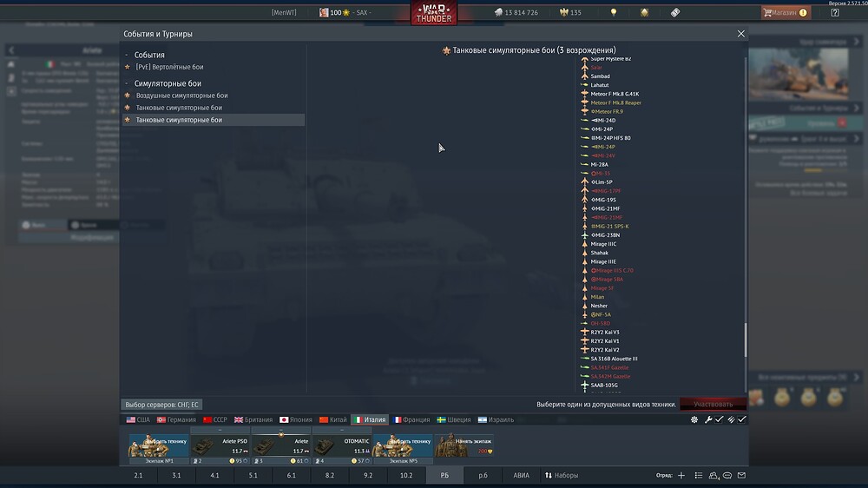
Task: Open the Магазин shop button
Action: pyautogui.click(x=785, y=12)
